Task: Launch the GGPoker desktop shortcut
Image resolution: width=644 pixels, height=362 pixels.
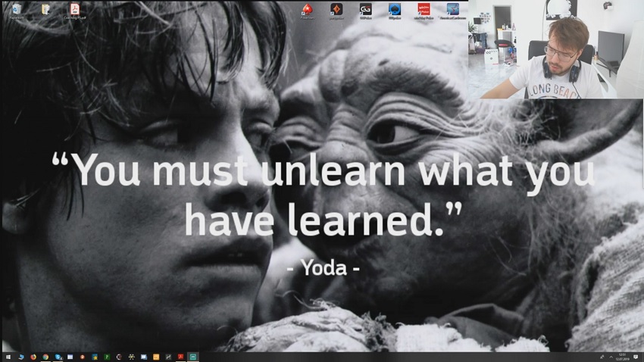Action: pos(365,11)
